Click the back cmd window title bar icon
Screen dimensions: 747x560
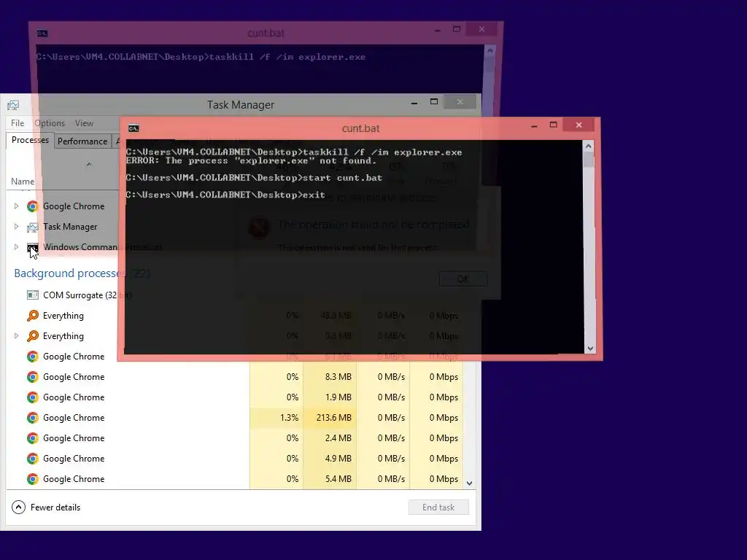[42, 33]
